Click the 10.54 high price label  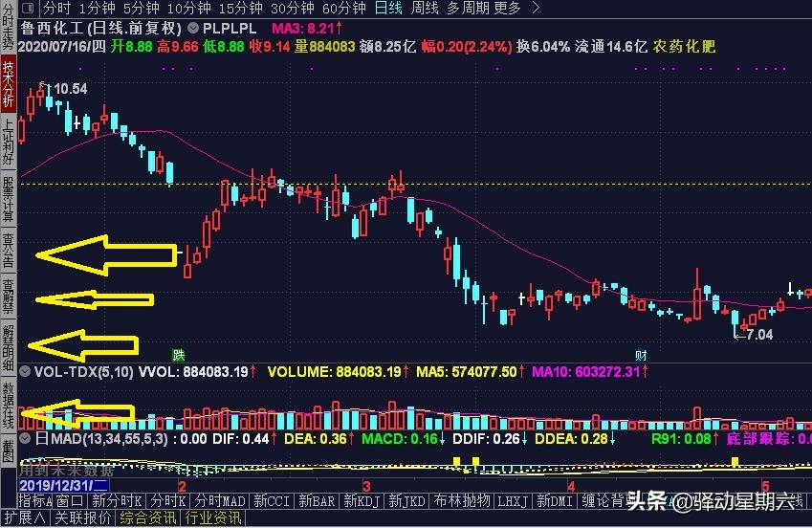coord(71,89)
